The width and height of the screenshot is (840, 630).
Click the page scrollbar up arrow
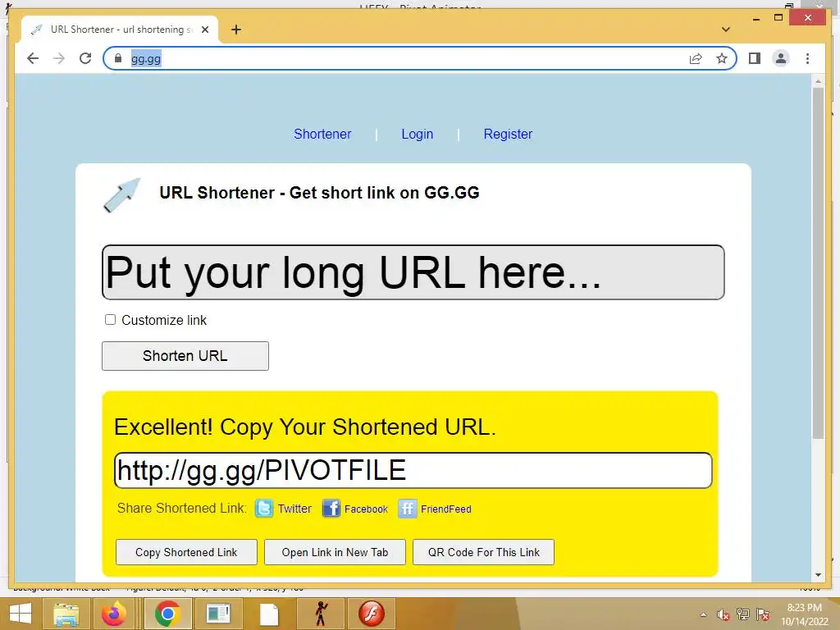point(818,81)
